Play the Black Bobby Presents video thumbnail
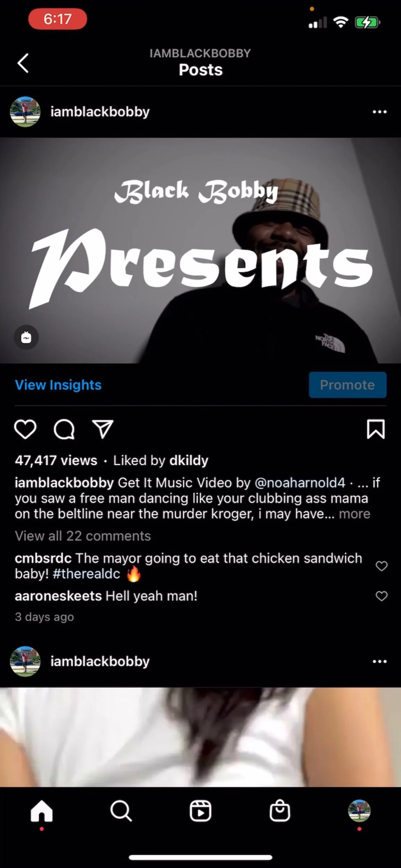Screen dimensions: 401x868 [200, 250]
